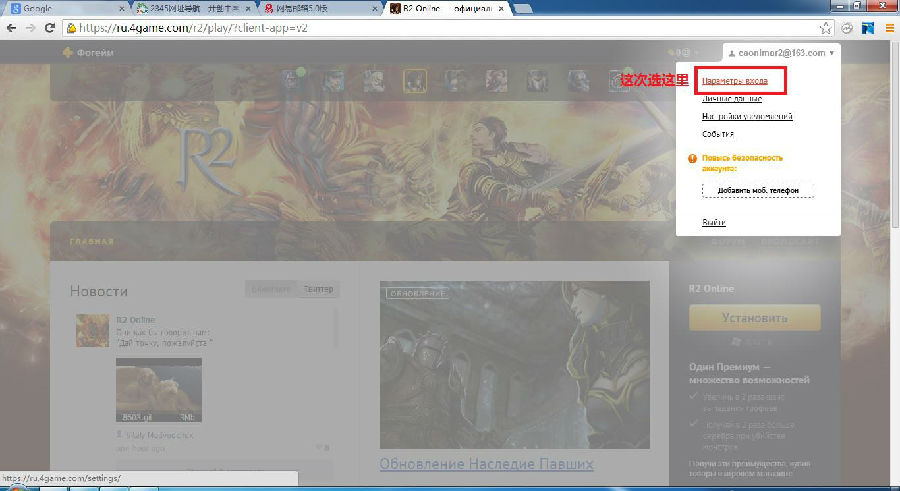Open Личные данные in the account menu
The image size is (900, 491).
click(733, 99)
